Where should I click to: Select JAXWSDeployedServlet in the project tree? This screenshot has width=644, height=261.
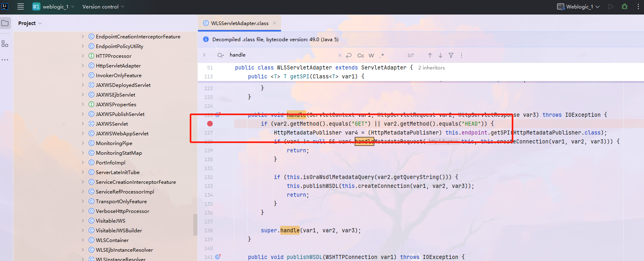click(123, 85)
